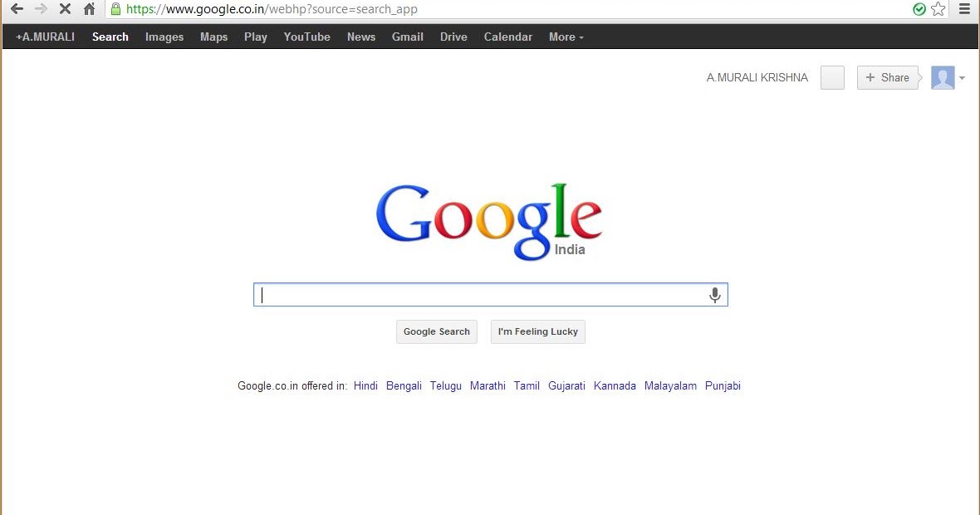Expand the More dropdown in navbar

point(566,37)
